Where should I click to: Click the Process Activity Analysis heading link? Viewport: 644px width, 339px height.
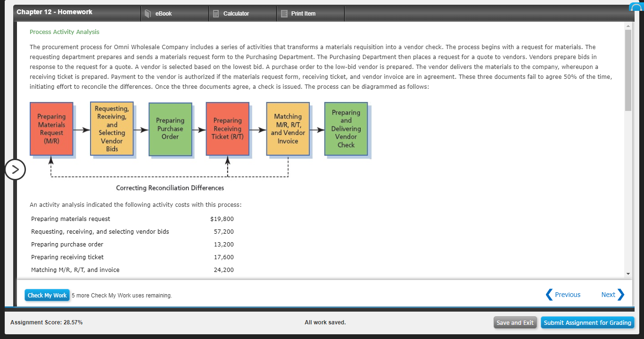coord(64,32)
